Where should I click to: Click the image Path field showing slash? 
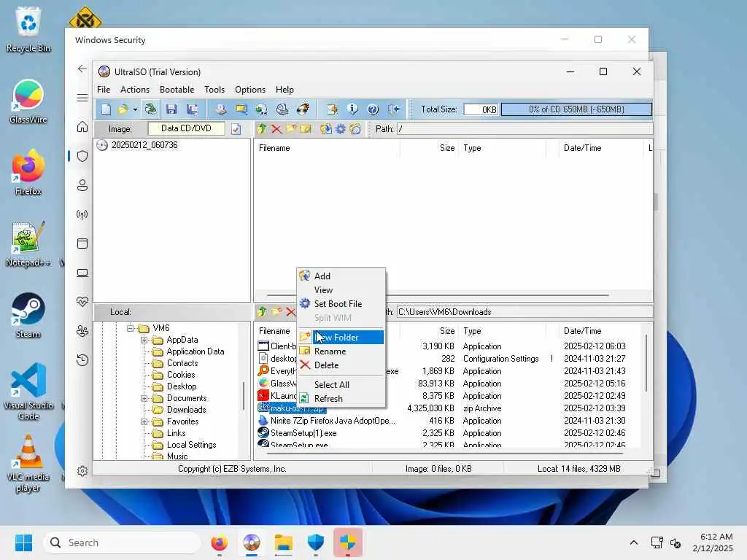click(x=524, y=128)
